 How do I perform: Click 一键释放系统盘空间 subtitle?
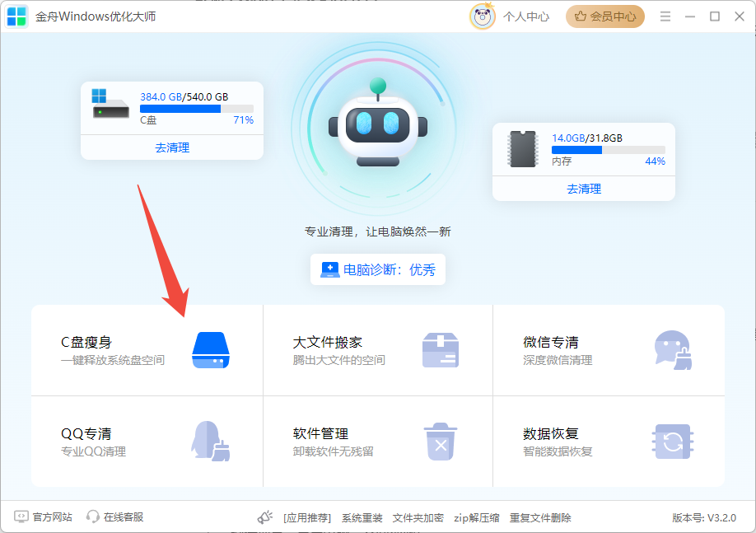[x=113, y=360]
